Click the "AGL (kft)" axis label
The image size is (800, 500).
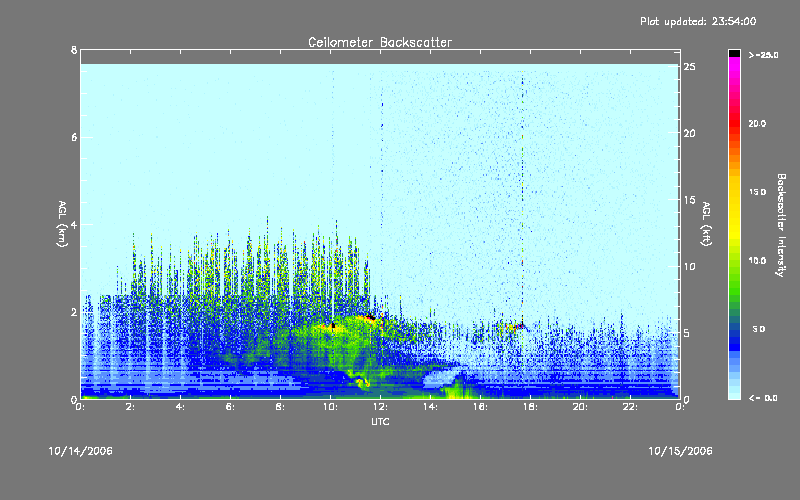(x=706, y=224)
